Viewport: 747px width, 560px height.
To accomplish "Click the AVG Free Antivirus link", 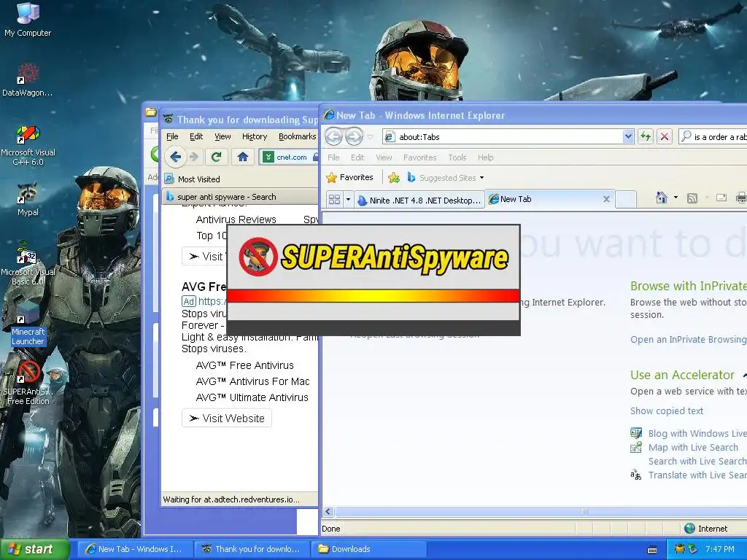I will (x=245, y=365).
